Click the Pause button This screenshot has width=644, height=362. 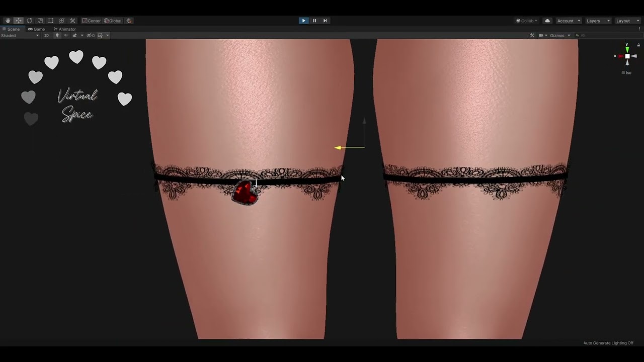(314, 21)
